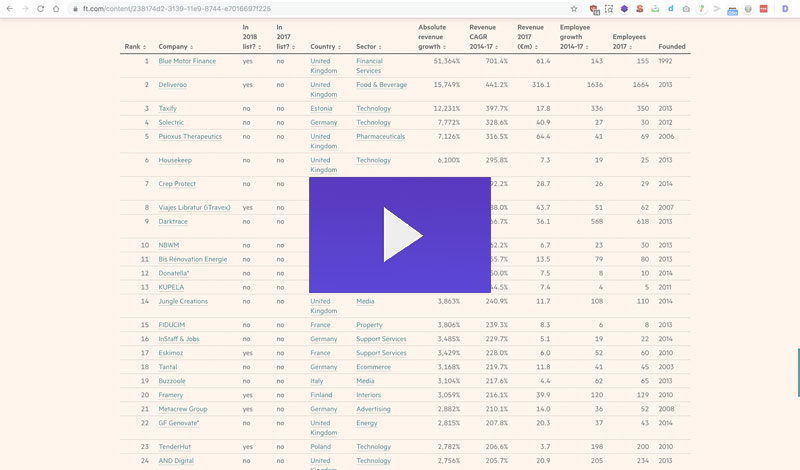Bookmark this page with the star icon
The height and width of the screenshot is (470, 800).
(x=574, y=9)
